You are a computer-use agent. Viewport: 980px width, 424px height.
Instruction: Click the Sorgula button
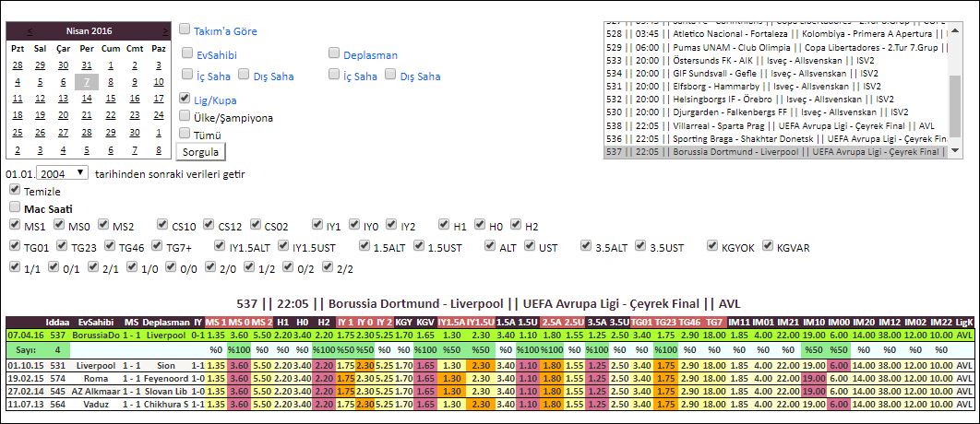[x=200, y=152]
